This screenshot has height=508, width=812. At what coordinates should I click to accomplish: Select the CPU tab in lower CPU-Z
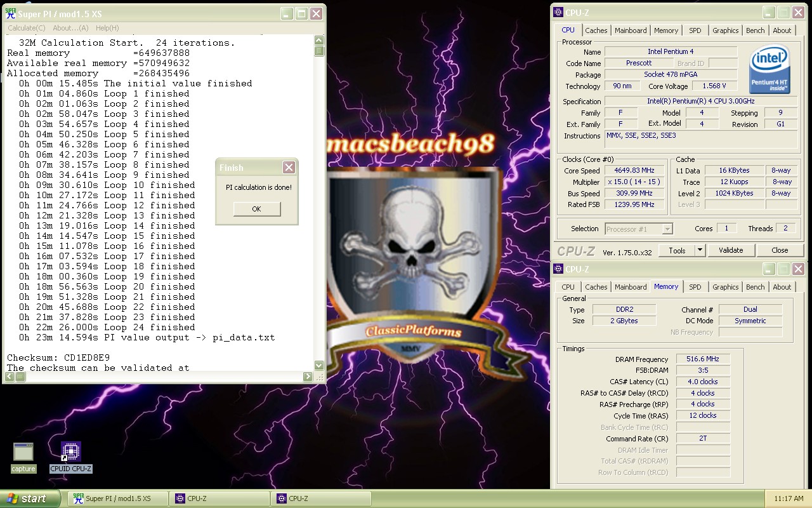(x=568, y=287)
